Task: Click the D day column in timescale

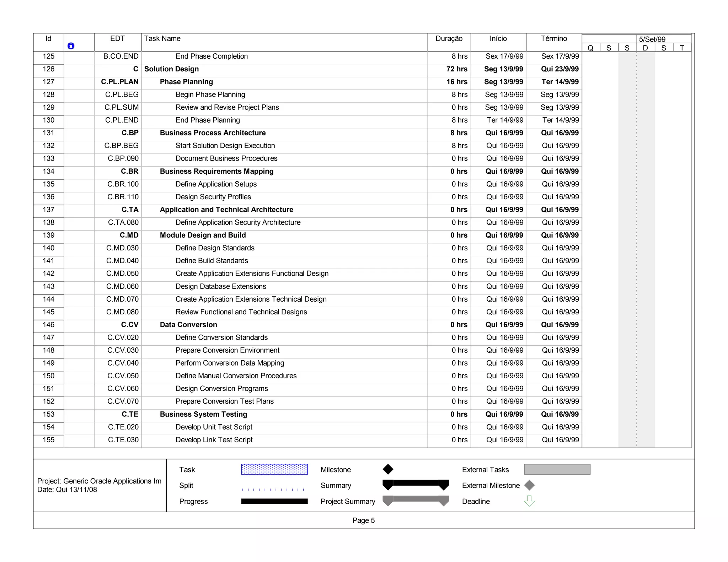Action: [x=645, y=48]
